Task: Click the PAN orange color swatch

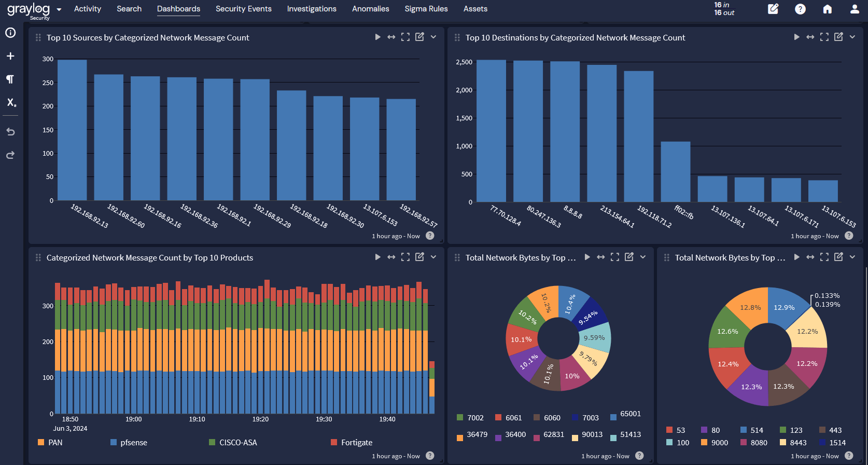Action: [41, 442]
